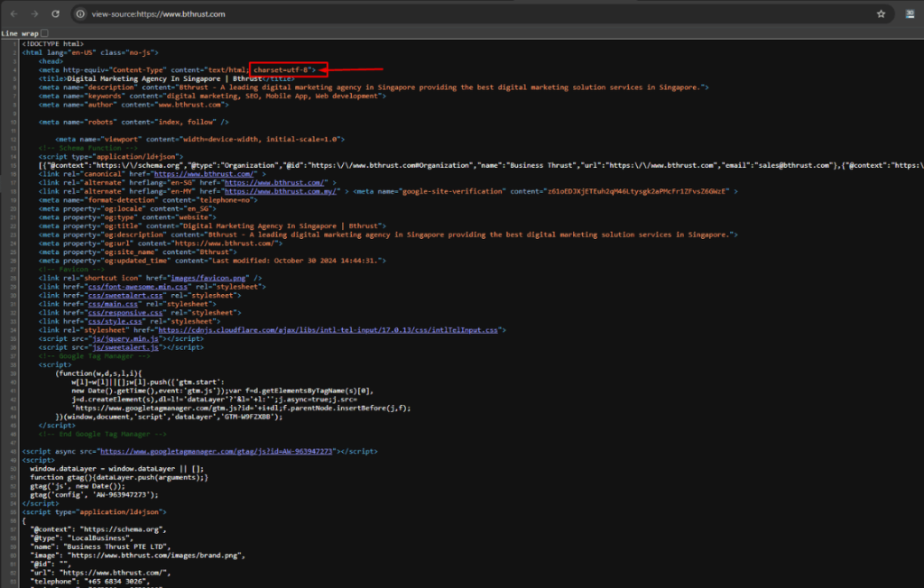
Task: Click the 'End Google Tag Manager' comment
Action: [103, 434]
